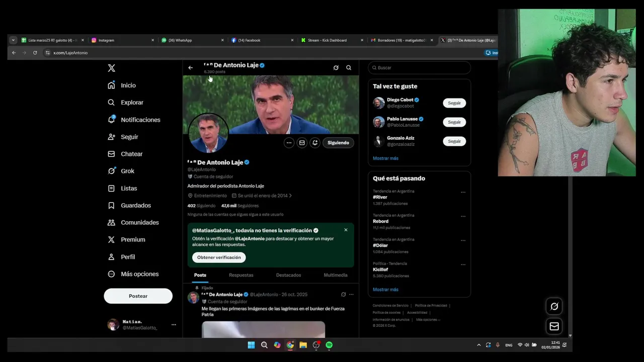644x362 pixels.
Task: Open Spotify from the taskbar
Action: (x=329, y=345)
